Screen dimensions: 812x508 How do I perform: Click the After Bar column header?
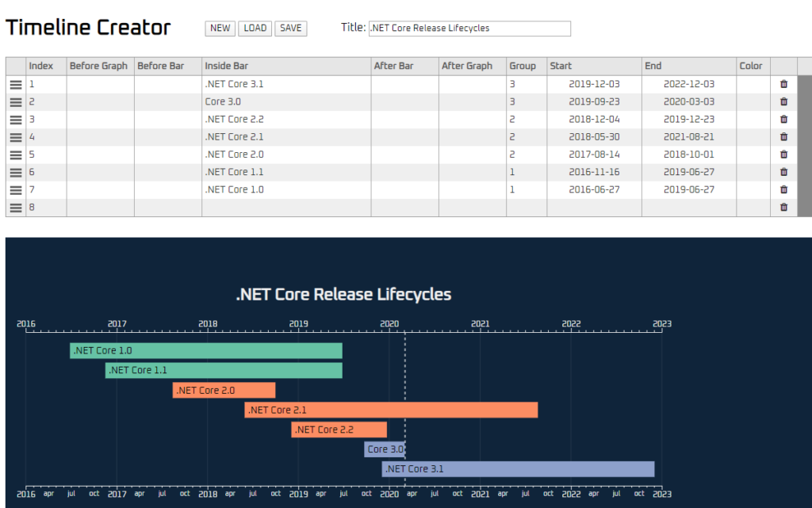pyautogui.click(x=405, y=67)
